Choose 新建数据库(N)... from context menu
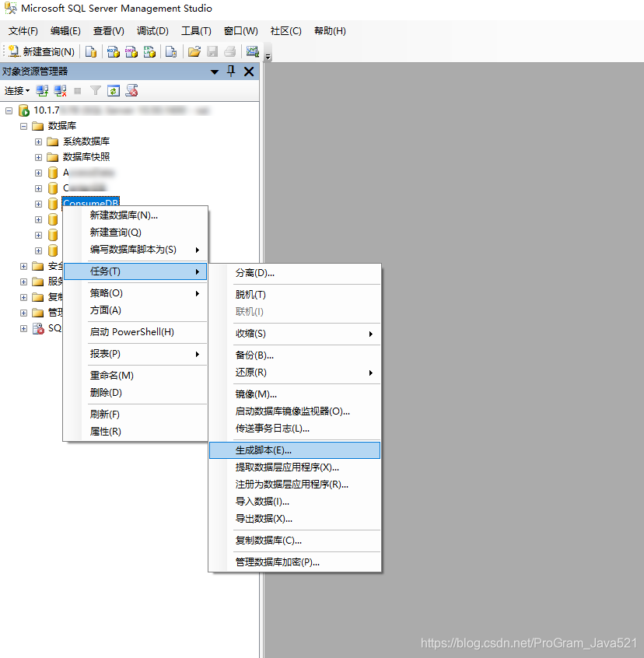Image resolution: width=644 pixels, height=658 pixels. [x=135, y=215]
